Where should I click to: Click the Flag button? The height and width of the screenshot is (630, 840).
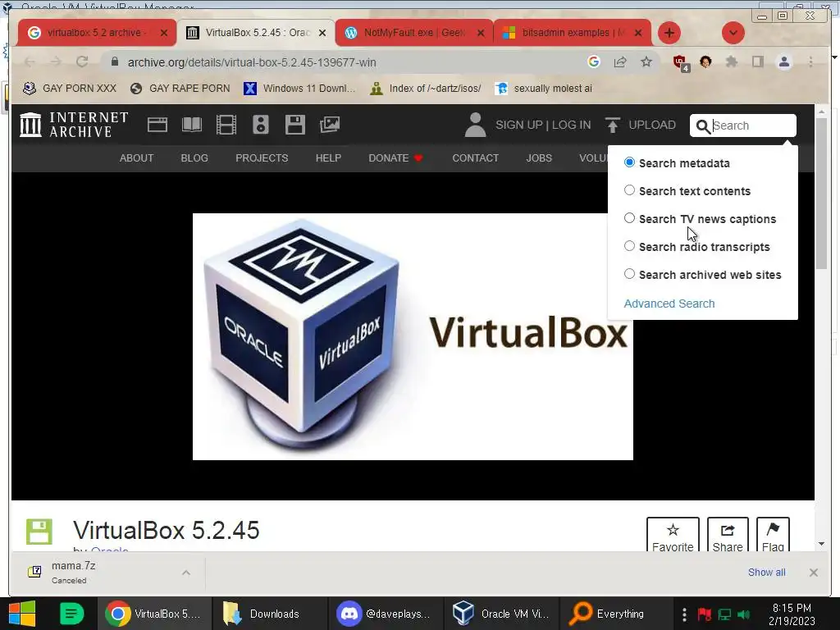[773, 535]
